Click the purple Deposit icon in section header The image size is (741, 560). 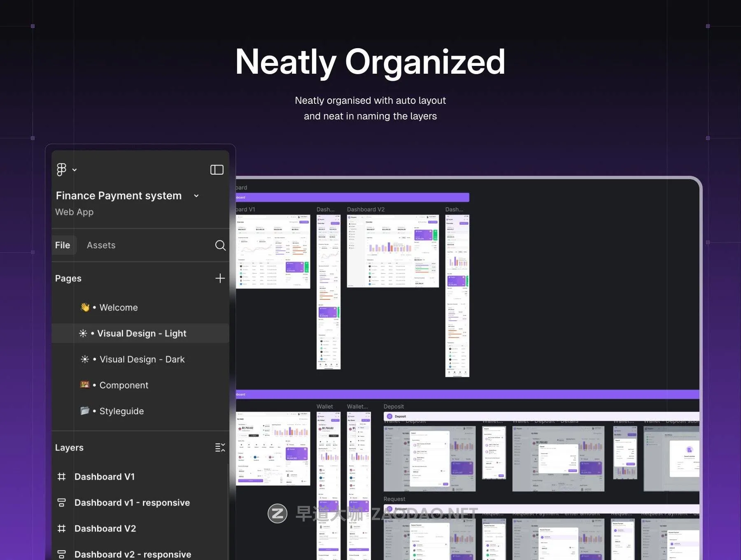pos(389,416)
